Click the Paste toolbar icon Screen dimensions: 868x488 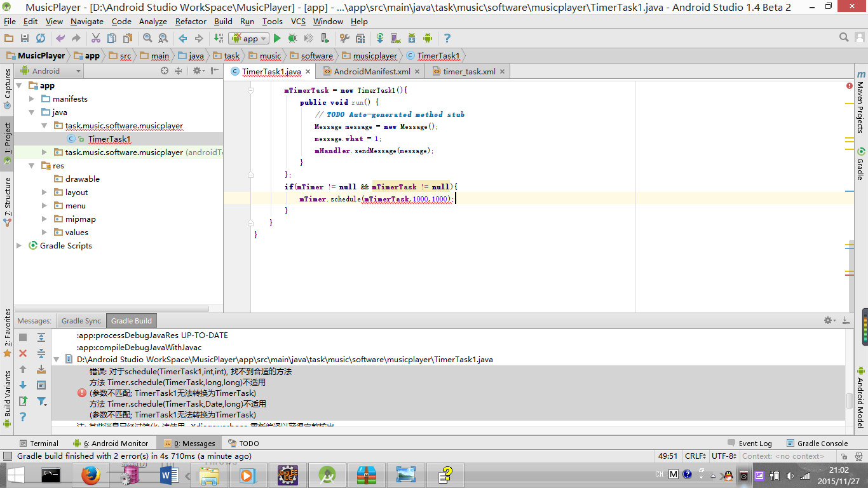pos(128,38)
